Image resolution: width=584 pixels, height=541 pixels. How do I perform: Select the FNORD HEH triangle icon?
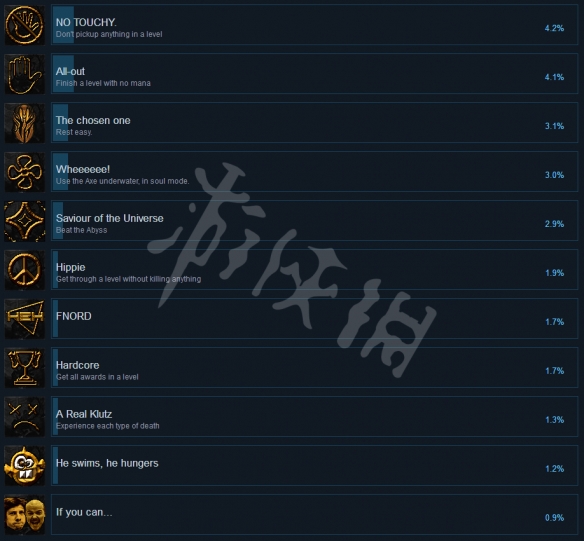pos(25,319)
